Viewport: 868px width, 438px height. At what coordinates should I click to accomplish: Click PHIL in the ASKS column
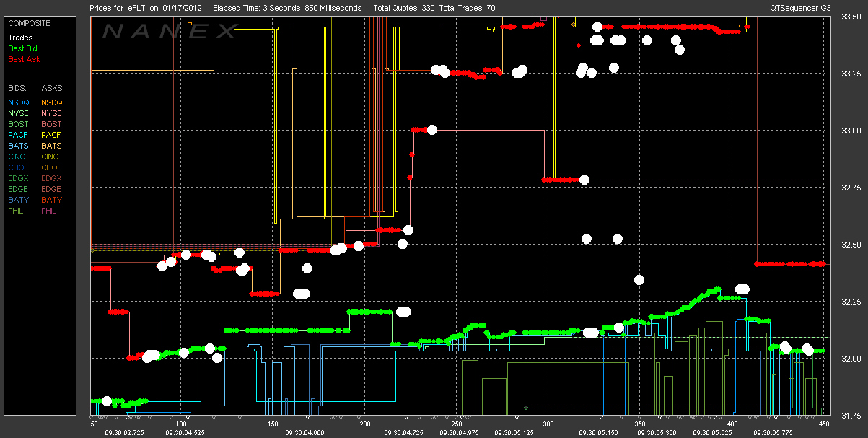click(51, 211)
